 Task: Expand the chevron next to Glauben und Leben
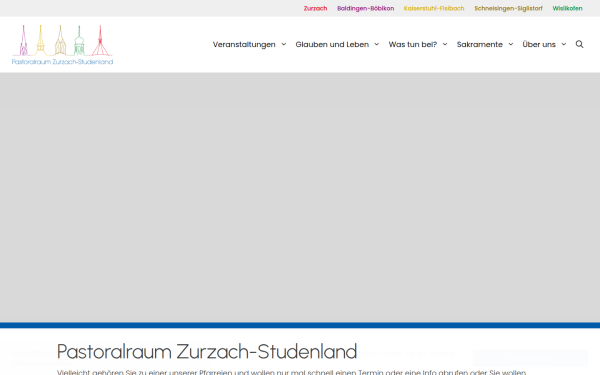click(377, 44)
